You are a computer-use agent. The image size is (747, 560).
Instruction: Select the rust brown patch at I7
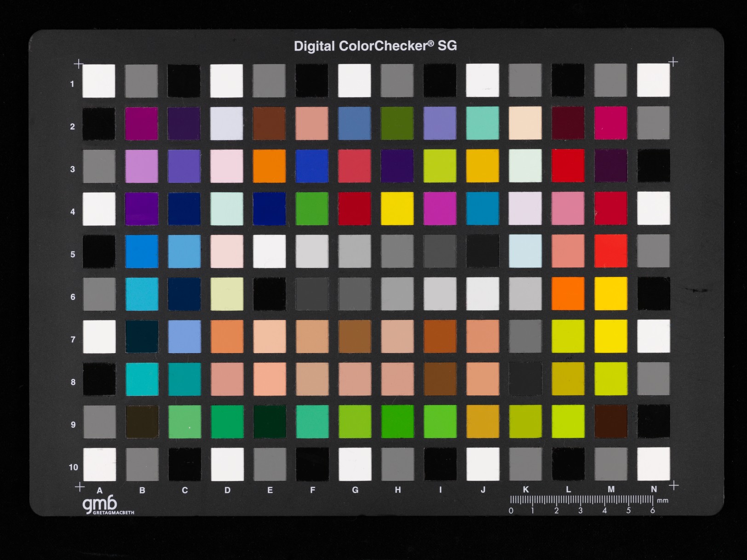440,337
